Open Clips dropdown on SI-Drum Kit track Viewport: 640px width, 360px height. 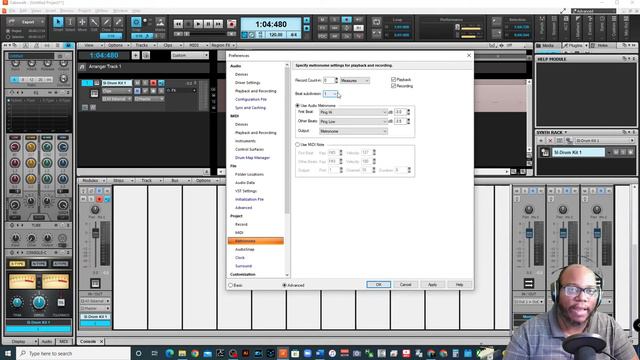pyautogui.click(x=117, y=91)
